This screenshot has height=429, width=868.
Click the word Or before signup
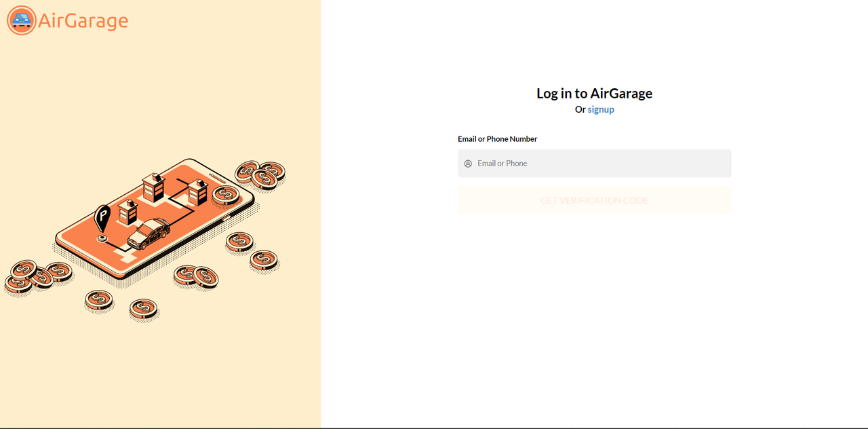point(580,109)
